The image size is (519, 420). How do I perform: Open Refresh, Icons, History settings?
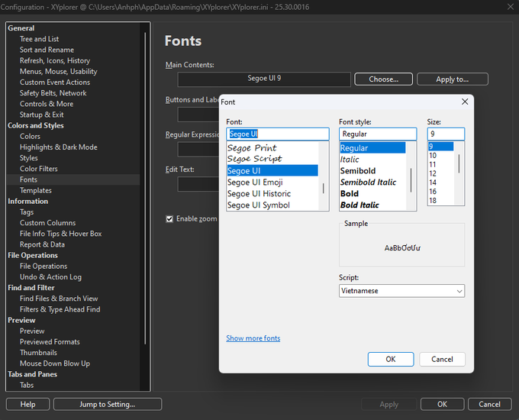click(x=55, y=60)
